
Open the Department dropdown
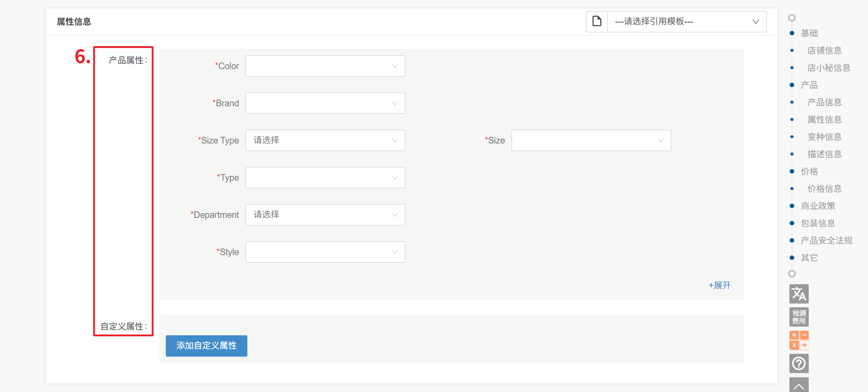[x=325, y=215]
